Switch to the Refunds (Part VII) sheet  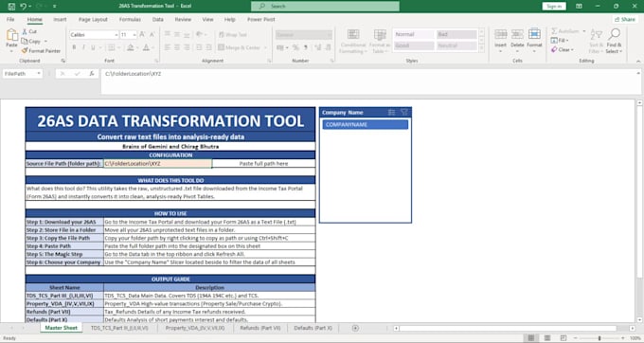coord(260,328)
